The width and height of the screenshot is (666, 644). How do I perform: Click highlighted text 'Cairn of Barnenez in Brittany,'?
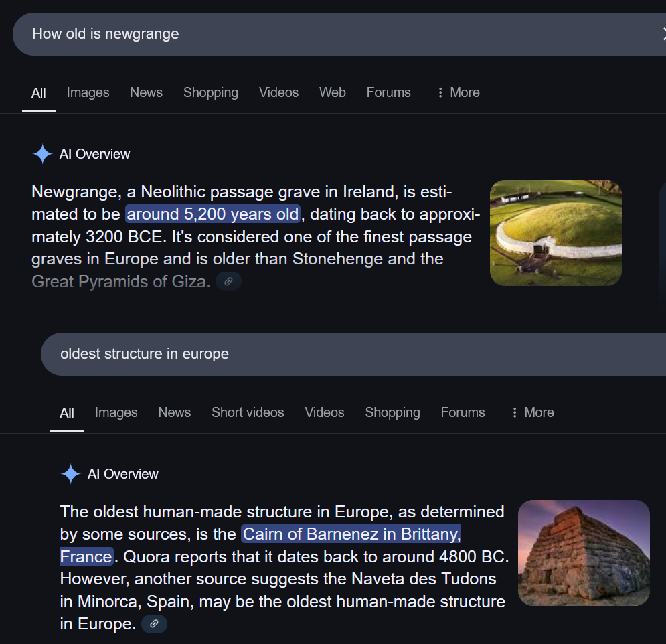click(351, 534)
